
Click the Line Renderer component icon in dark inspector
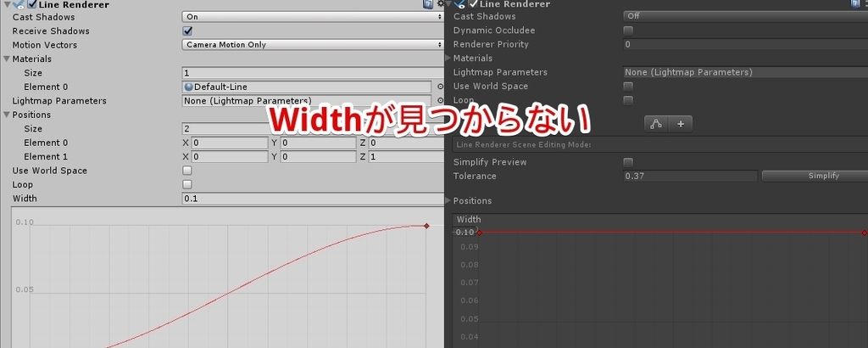point(459,4)
